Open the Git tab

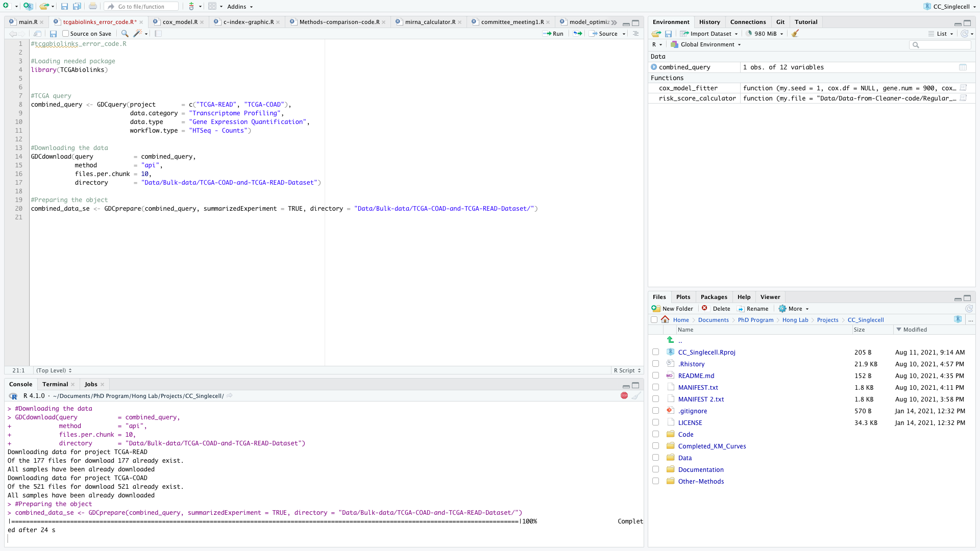pyautogui.click(x=780, y=22)
